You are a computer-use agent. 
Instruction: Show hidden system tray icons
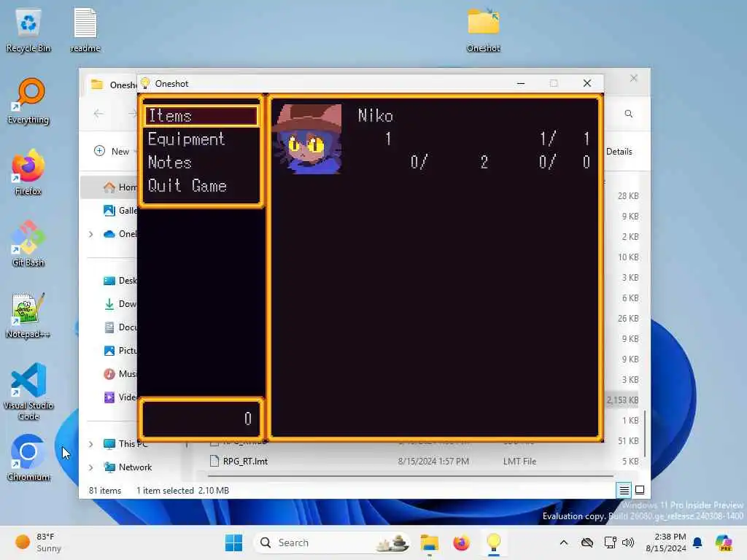[564, 542]
